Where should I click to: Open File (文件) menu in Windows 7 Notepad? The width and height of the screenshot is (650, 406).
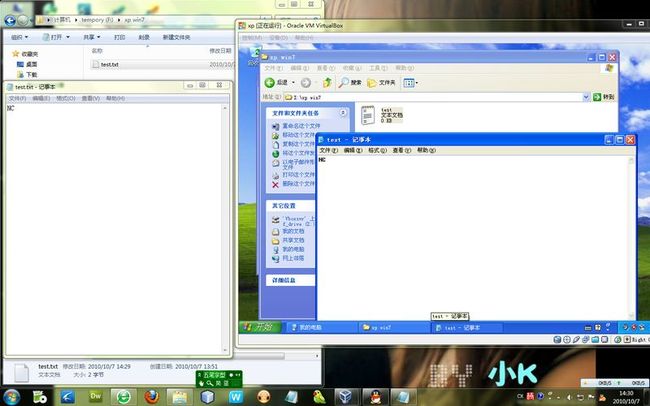pos(17,98)
